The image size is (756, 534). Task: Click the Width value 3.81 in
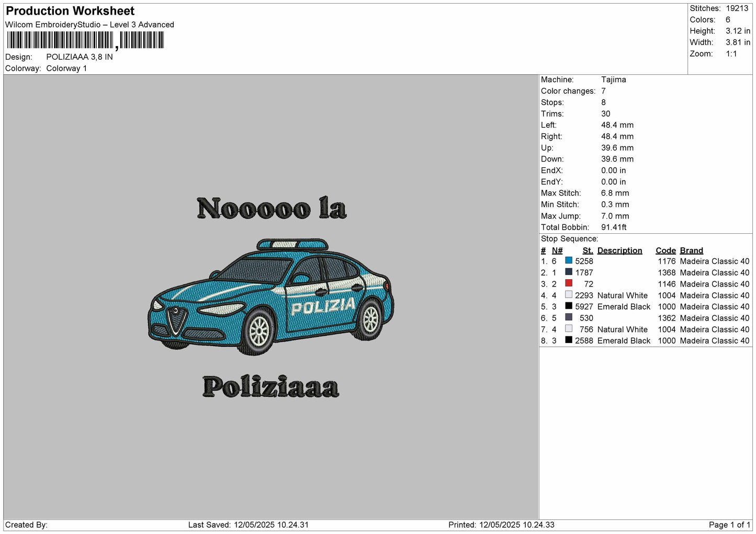738,42
